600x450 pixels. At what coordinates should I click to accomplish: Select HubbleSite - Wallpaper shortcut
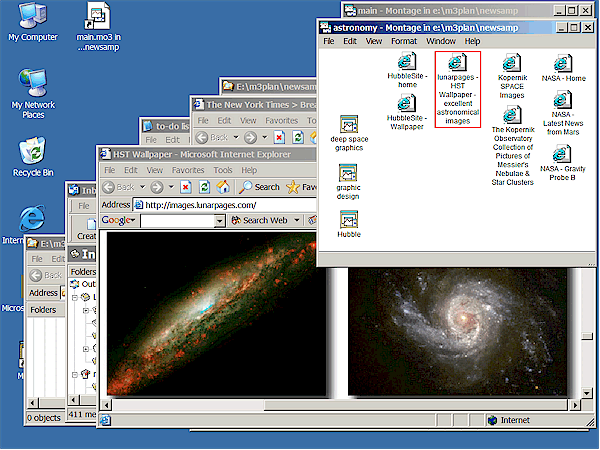click(407, 112)
